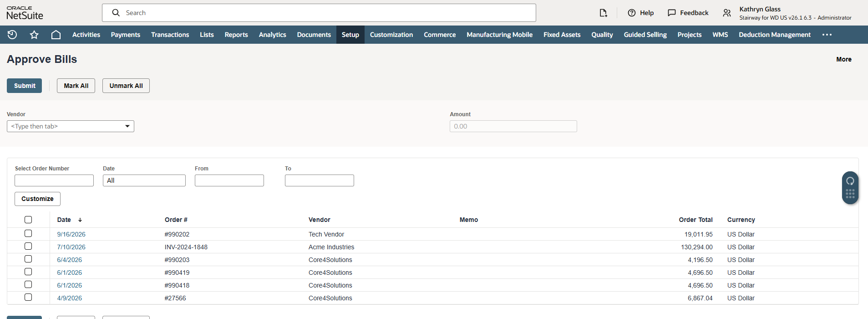
Task: Open the Reports menu
Action: click(236, 35)
